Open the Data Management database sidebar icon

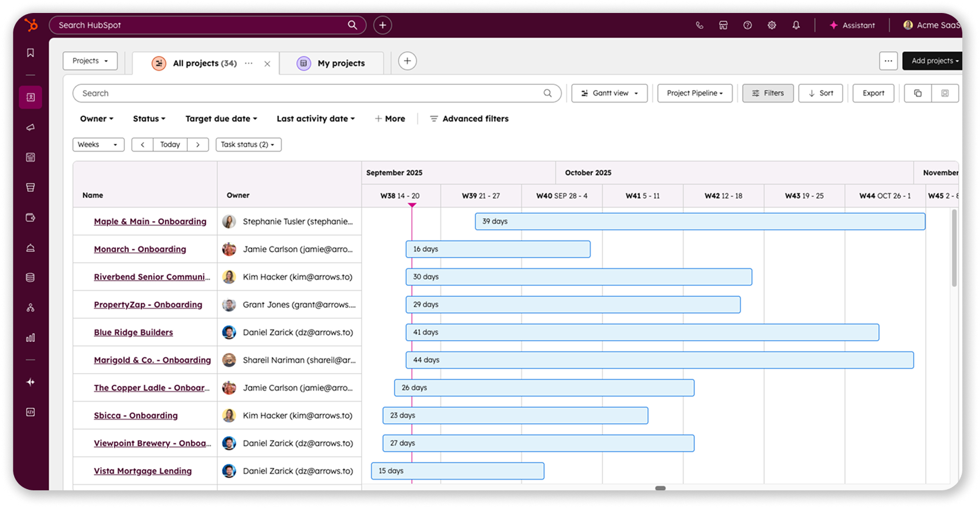click(31, 278)
